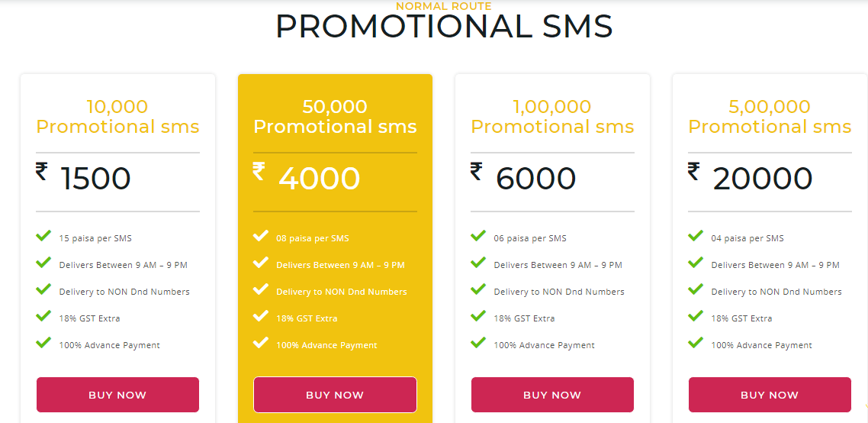Image resolution: width=868 pixels, height=423 pixels.
Task: Click the NORMAL ROUTE label above title
Action: [x=444, y=7]
